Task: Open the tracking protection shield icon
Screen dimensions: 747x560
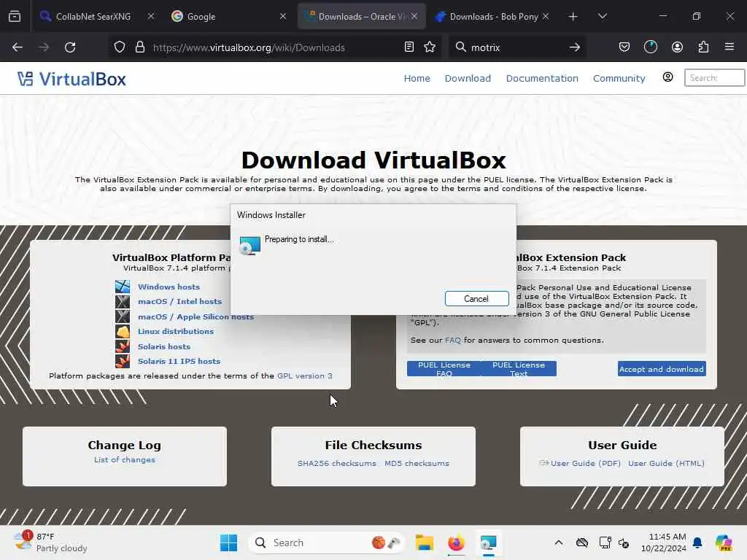Action: click(x=120, y=47)
